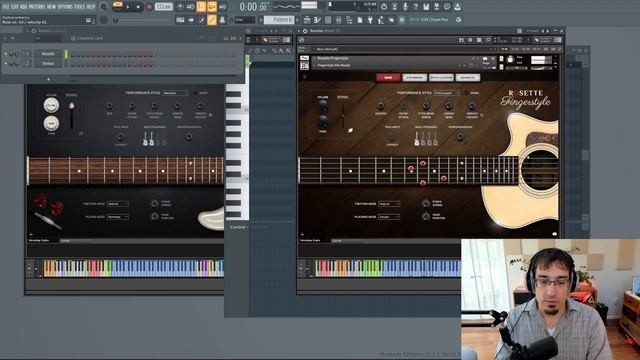The image size is (640, 360).
Task: Click the camera snapshot icon in instrument header
Action: [x=485, y=58]
